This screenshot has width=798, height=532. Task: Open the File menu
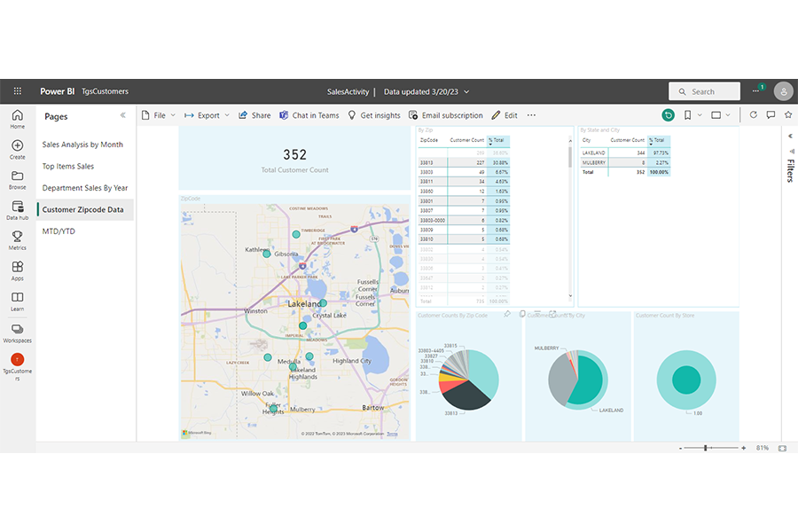click(x=159, y=115)
